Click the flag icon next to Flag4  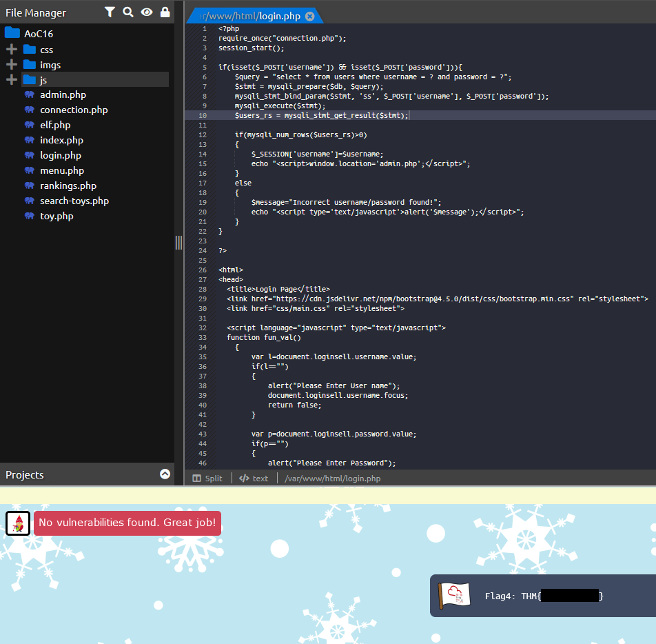point(454,595)
